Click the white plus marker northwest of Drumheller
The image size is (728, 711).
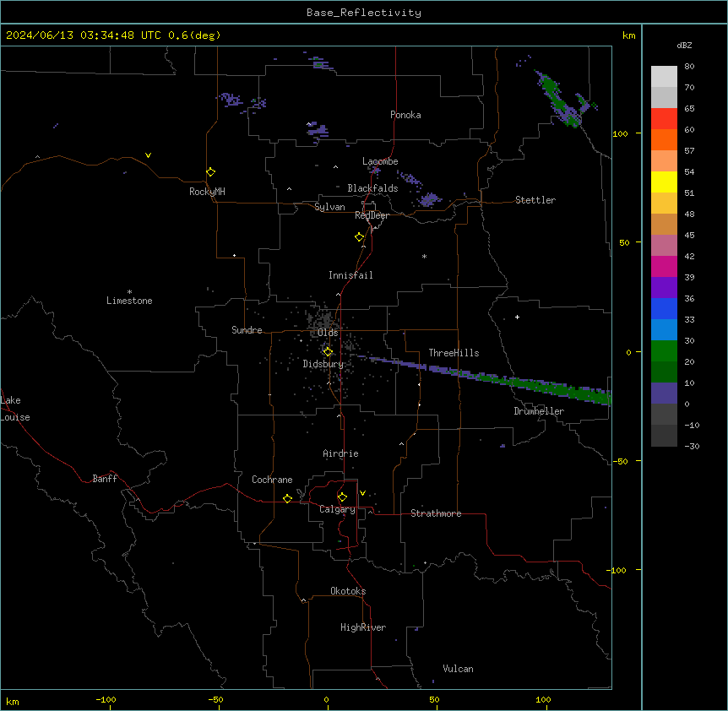(x=517, y=317)
